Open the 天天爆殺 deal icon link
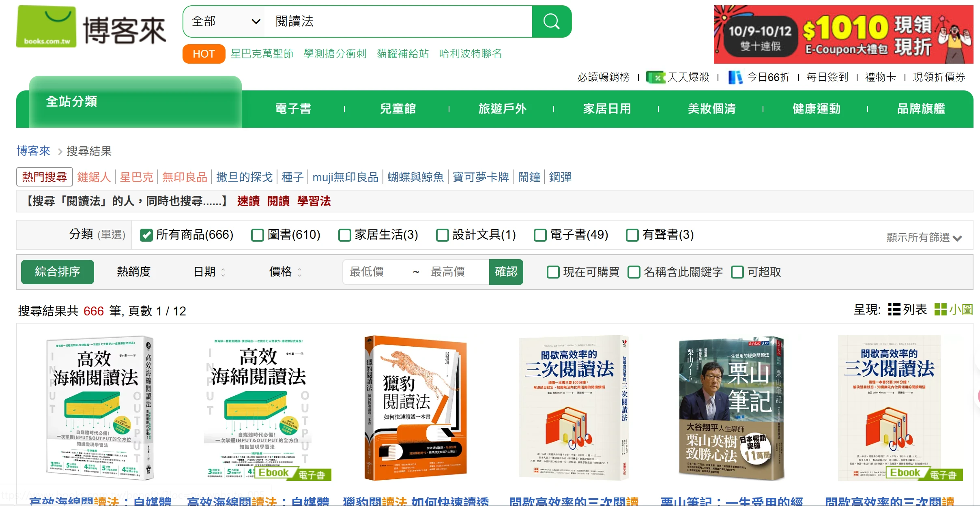980x506 pixels. click(678, 77)
